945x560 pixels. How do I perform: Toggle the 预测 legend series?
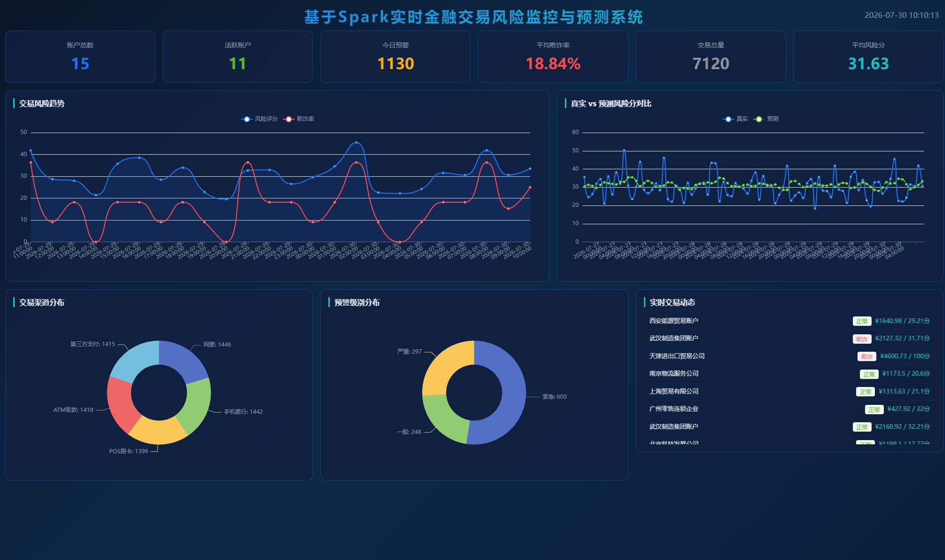[766, 119]
